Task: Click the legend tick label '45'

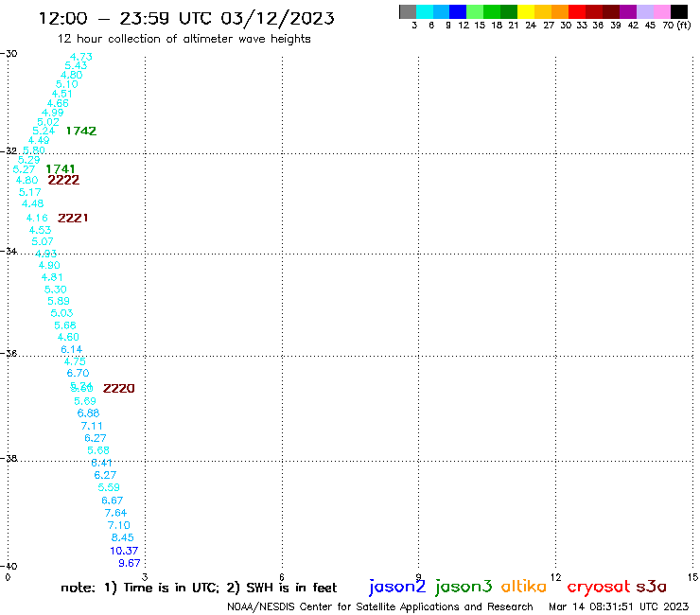Action: 650,26
